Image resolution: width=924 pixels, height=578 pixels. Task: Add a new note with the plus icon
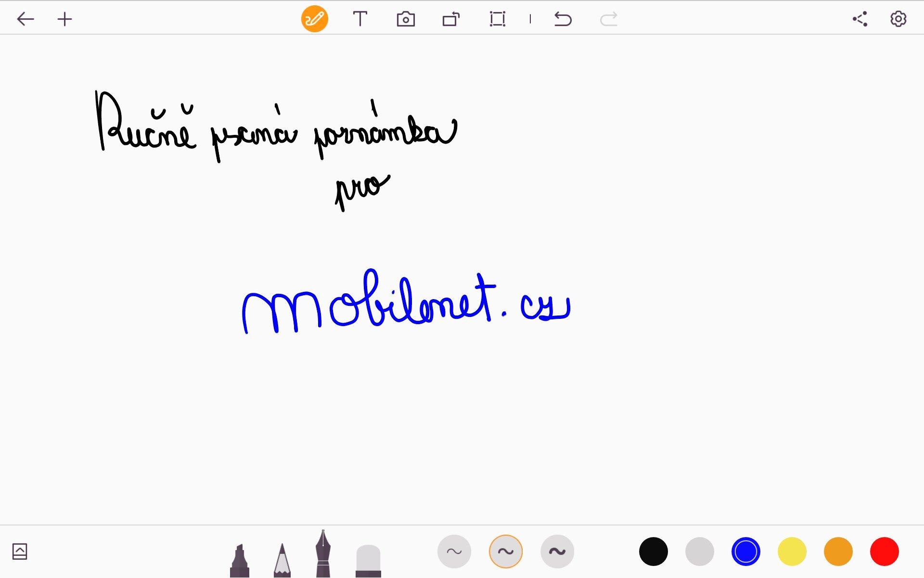tap(64, 19)
